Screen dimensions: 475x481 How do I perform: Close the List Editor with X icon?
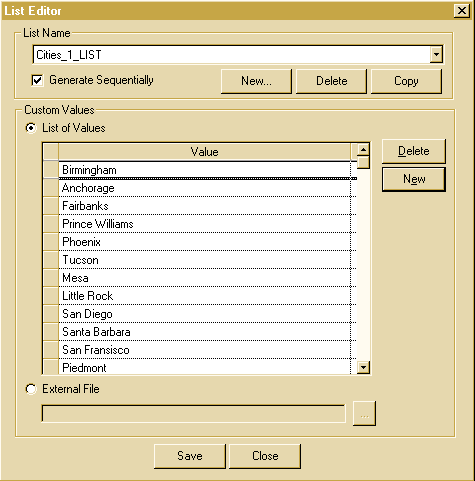point(462,11)
